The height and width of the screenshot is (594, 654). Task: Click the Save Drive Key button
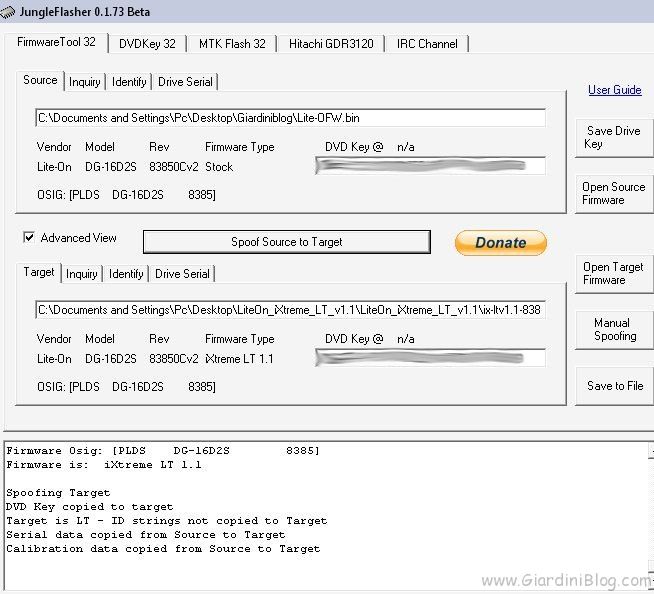(614, 138)
